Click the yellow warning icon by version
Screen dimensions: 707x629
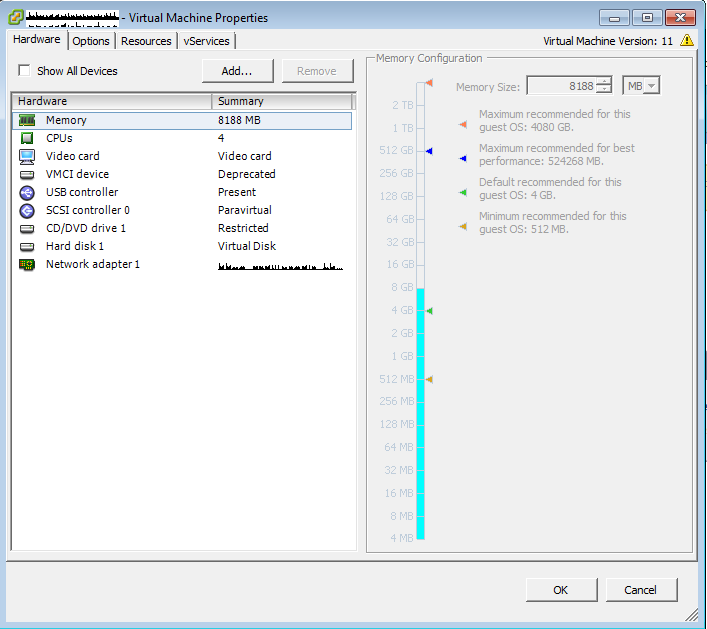pos(686,41)
